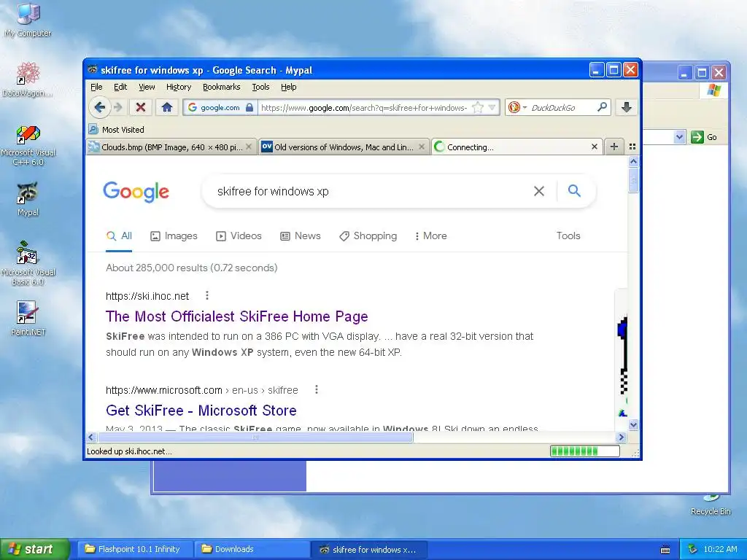Open the Home page icon
This screenshot has width=747, height=560.
pos(167,108)
